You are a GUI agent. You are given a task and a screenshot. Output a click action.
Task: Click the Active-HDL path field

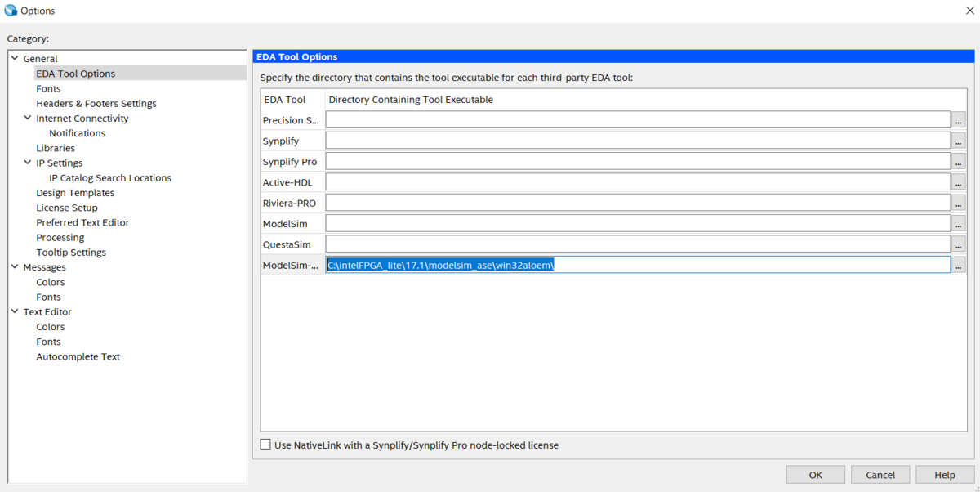coord(638,182)
